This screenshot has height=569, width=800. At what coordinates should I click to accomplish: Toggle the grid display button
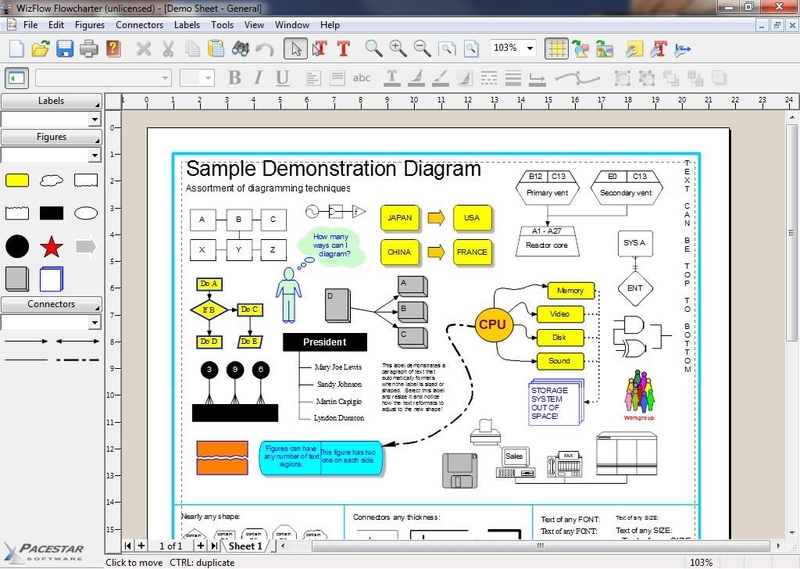tap(556, 49)
